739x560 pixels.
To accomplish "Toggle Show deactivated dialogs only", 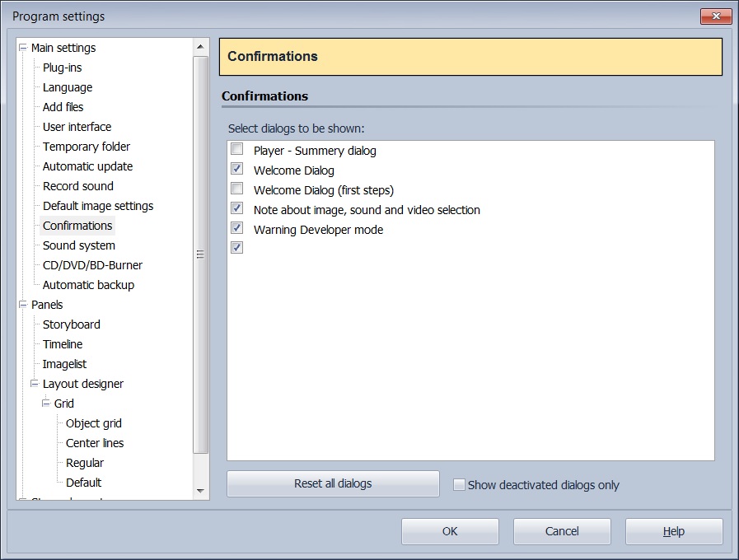I will pos(460,485).
